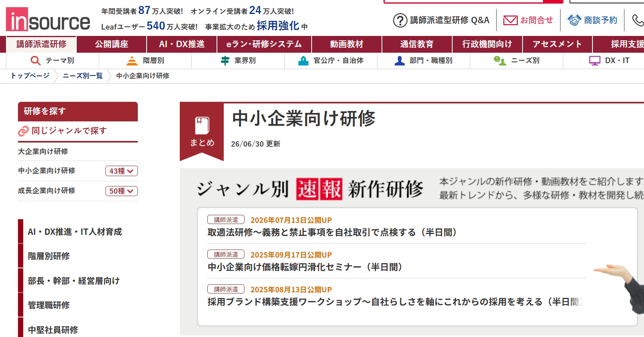This screenshot has width=644, height=337.
Task: Click the pyramid 階層別 icon
Action: pyautogui.click(x=132, y=61)
